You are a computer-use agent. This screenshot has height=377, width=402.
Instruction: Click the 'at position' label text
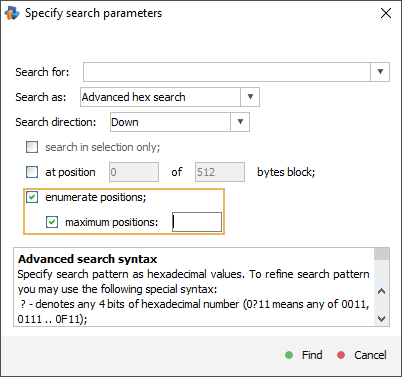[x=70, y=172]
